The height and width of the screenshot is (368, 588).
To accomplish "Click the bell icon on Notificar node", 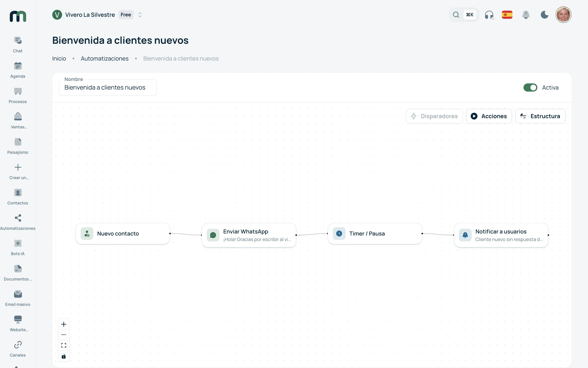I will [465, 235].
